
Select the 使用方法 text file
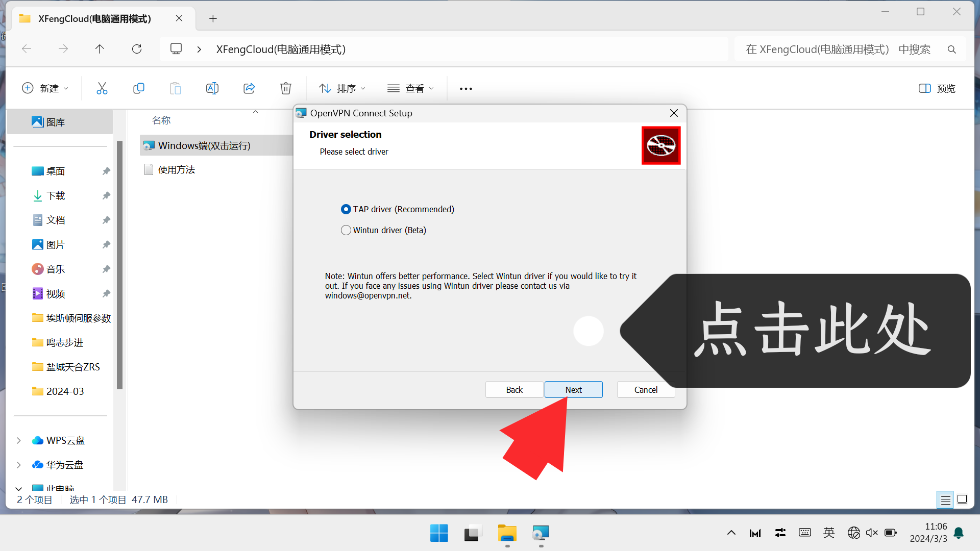pos(176,169)
